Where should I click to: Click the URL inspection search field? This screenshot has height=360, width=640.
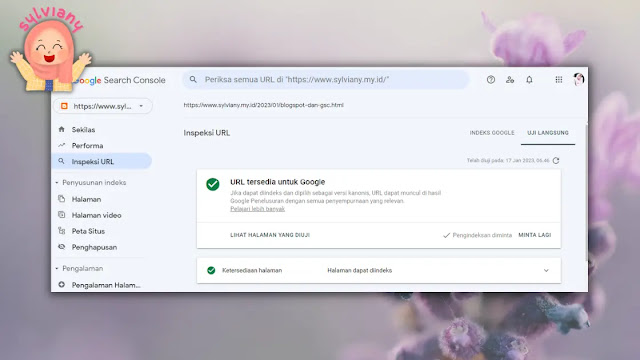[x=325, y=79]
